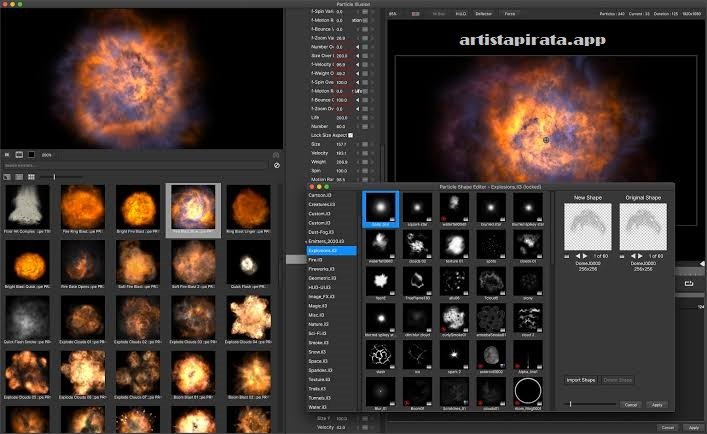The width and height of the screenshot is (707, 434).
Task: Click the Deflector tab in stage toolbar
Action: coord(483,14)
